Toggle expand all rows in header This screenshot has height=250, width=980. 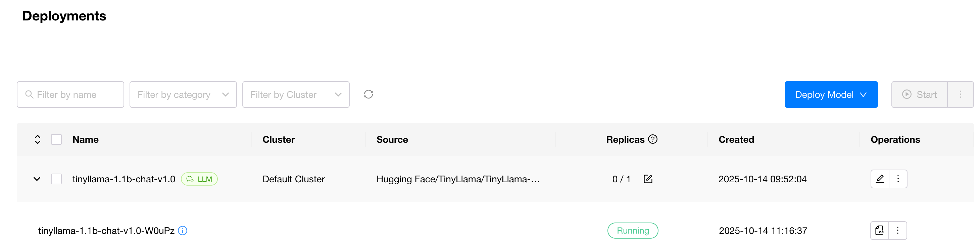click(x=37, y=139)
